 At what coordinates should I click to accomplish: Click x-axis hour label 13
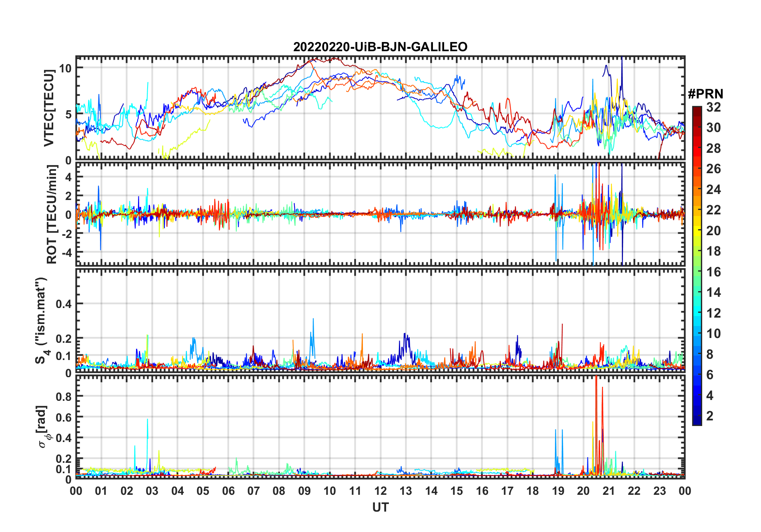pos(406,491)
